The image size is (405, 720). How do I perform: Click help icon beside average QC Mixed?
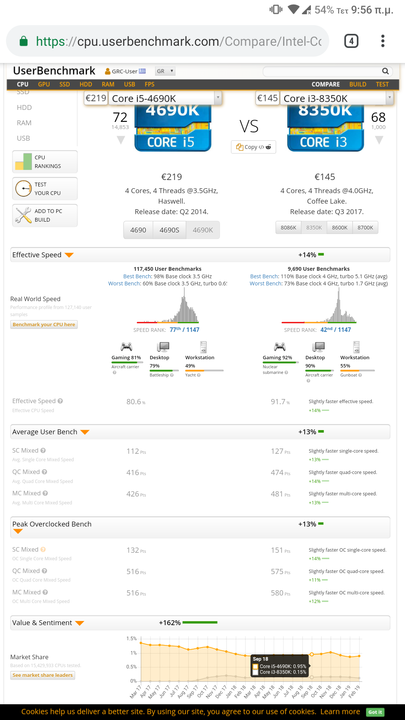click(x=45, y=472)
